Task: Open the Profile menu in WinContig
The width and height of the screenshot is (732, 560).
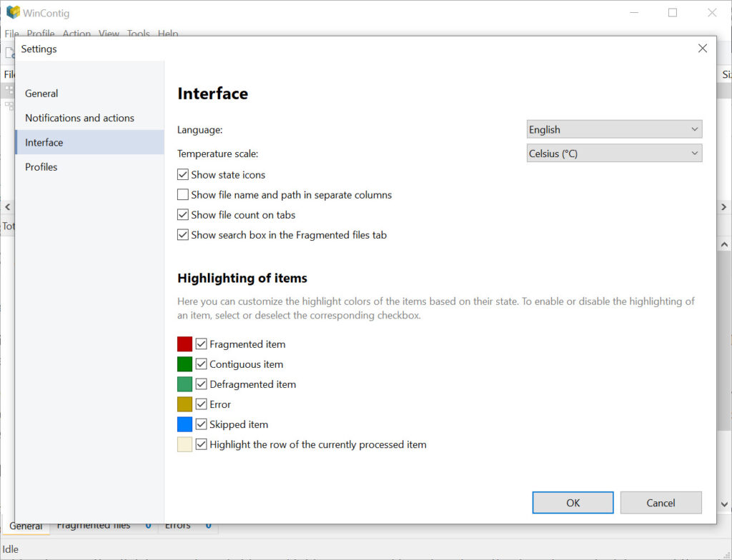Action: 41,33
